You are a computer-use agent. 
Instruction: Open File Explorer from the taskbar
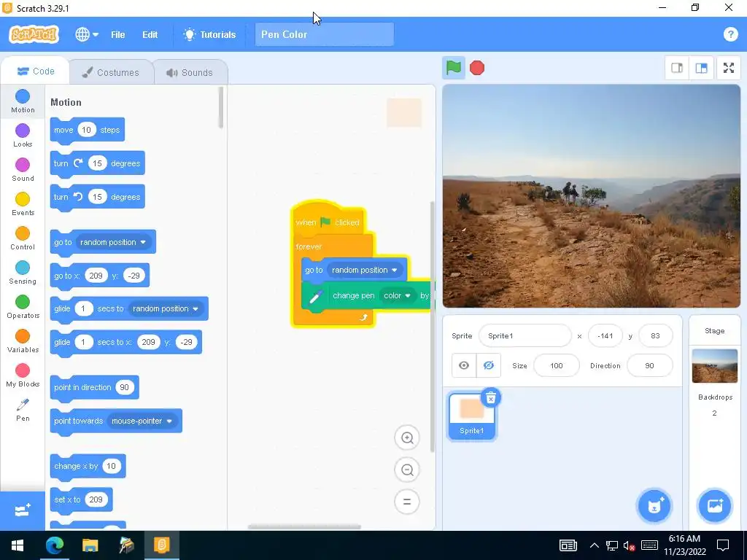pos(90,545)
